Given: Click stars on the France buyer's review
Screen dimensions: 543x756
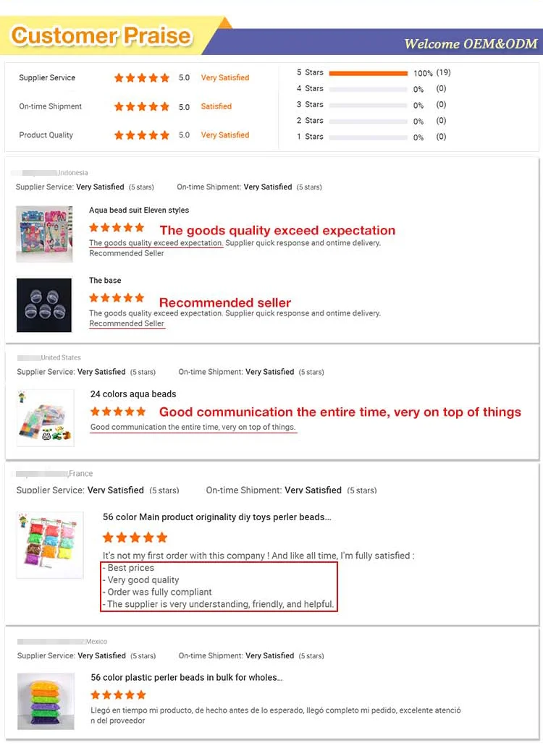Looking at the screenshot, I should (x=135, y=538).
